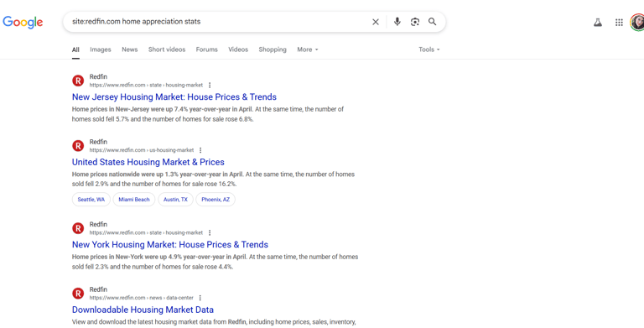The height and width of the screenshot is (328, 644).
Task: Expand the More dropdown
Action: pyautogui.click(x=308, y=49)
